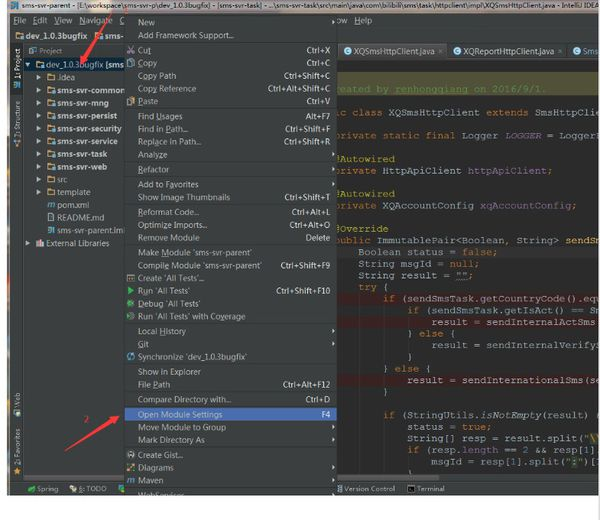Expand the sms-svr-security module
This screenshot has height=520, width=600.
(x=39, y=129)
